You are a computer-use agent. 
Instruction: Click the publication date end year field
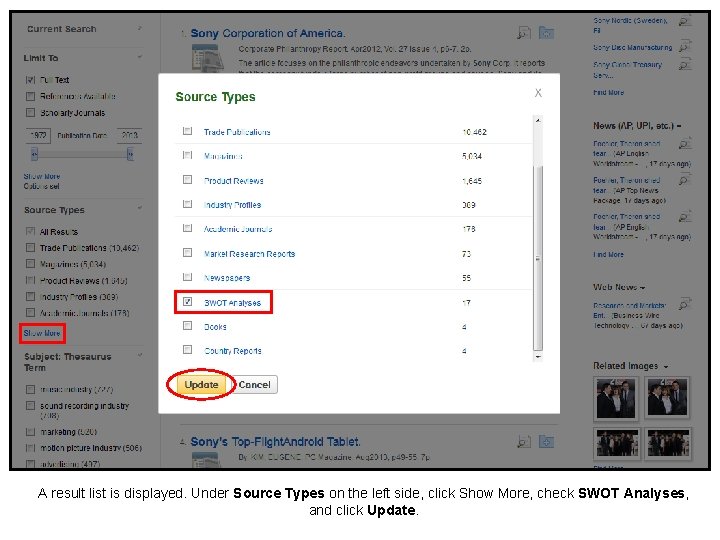click(129, 135)
